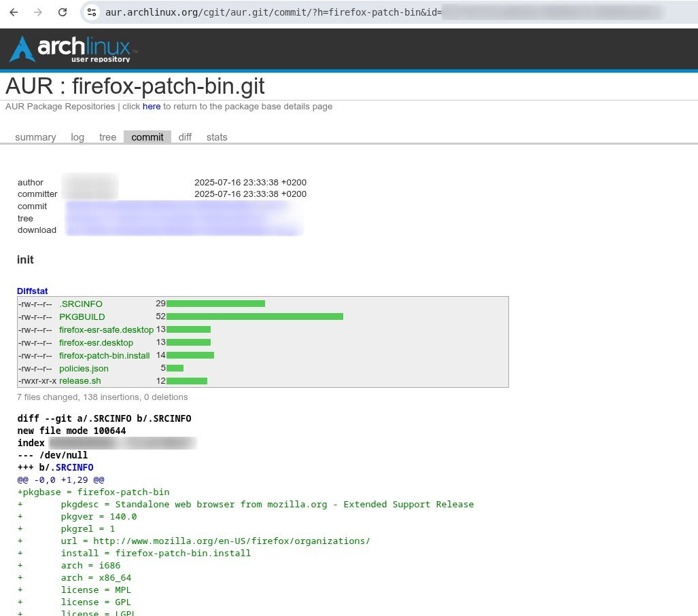Open release.sh file changes

(x=80, y=381)
